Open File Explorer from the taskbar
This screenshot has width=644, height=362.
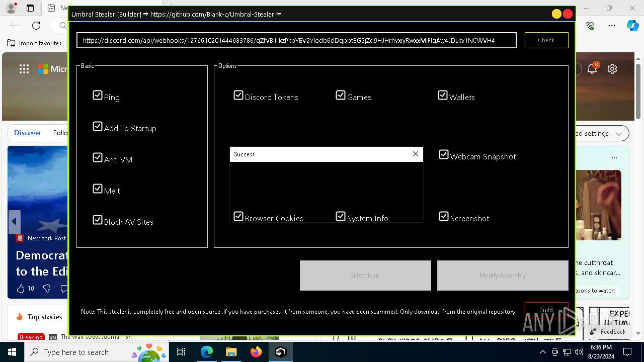231,352
